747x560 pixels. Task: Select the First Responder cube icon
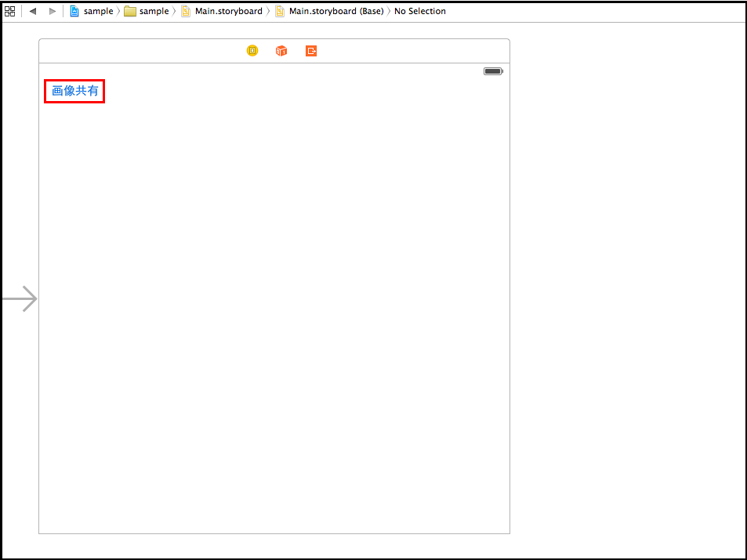(x=281, y=50)
